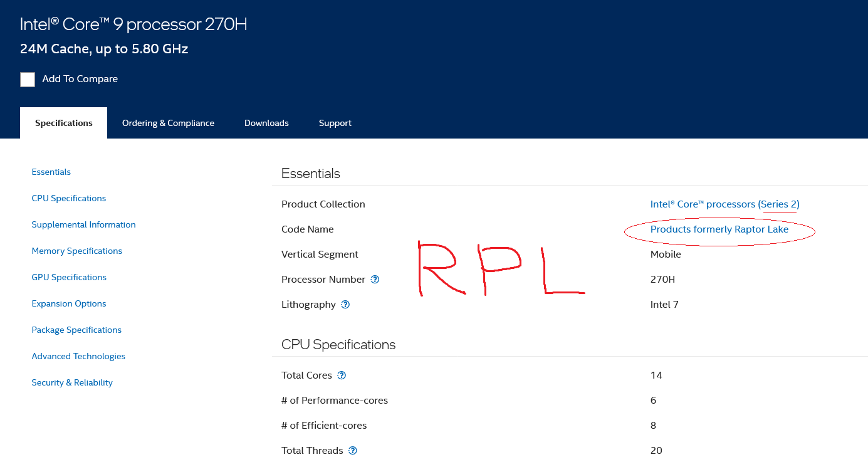The image size is (868, 462).
Task: Go to the Downloads tab
Action: coord(266,123)
